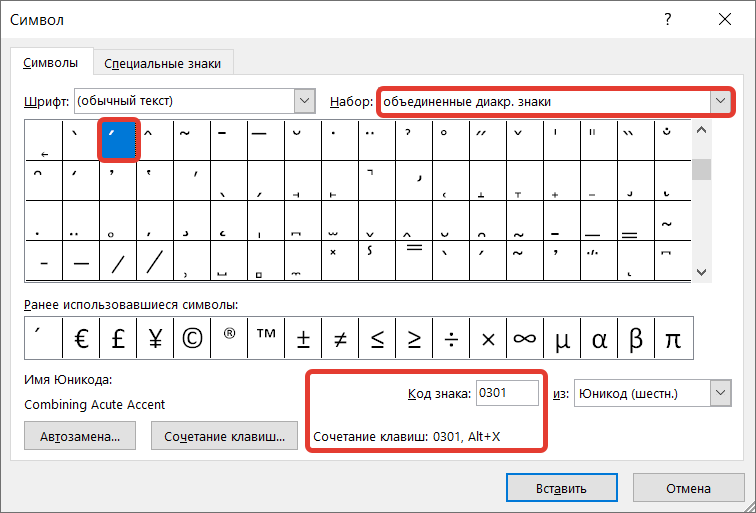Image resolution: width=756 pixels, height=513 pixels.
Task: Close the Символ dialog window
Action: point(725,19)
